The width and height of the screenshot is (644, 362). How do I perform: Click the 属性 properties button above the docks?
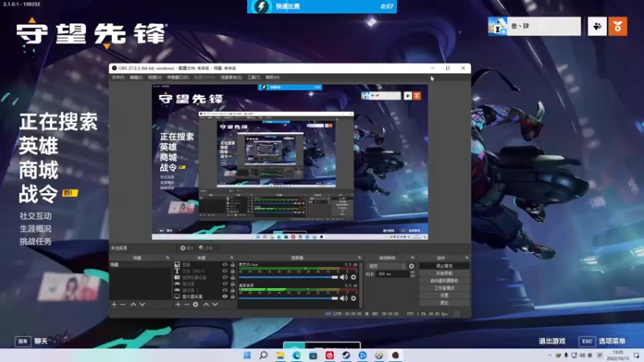tap(187, 248)
